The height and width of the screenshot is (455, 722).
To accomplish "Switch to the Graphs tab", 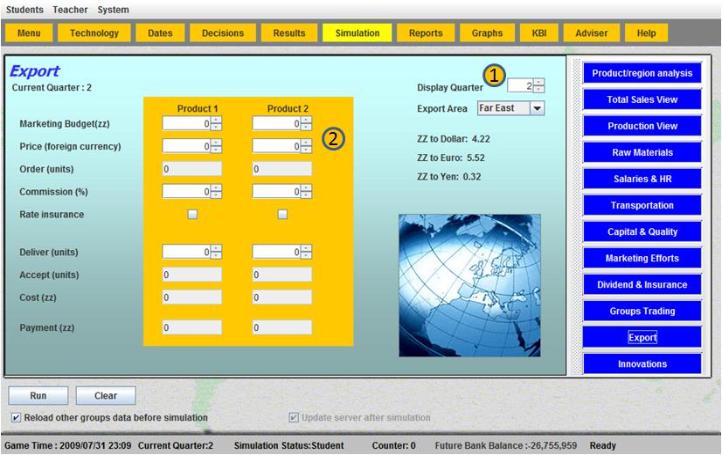I will 487,34.
